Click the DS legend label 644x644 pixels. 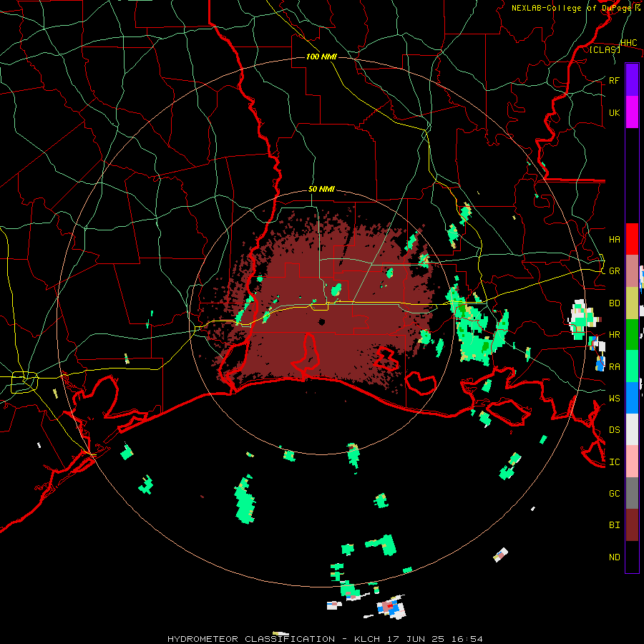[614, 429]
